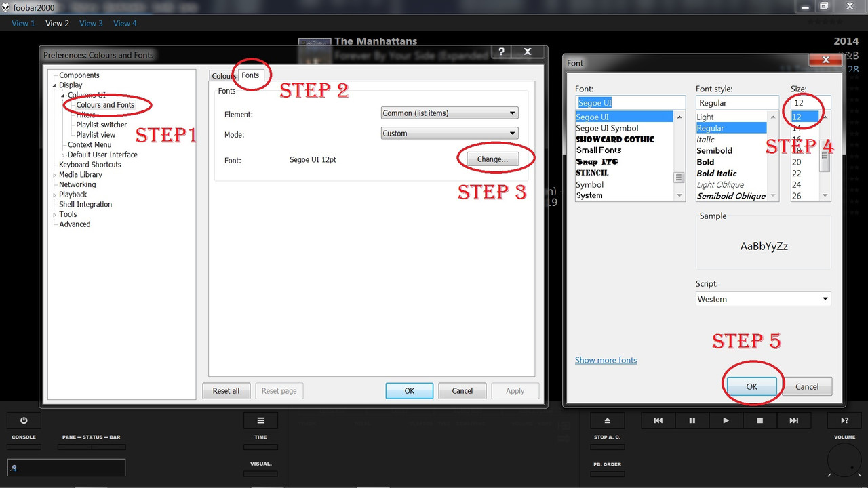Pause playback in foobar2000
This screenshot has height=488, width=868.
(692, 420)
